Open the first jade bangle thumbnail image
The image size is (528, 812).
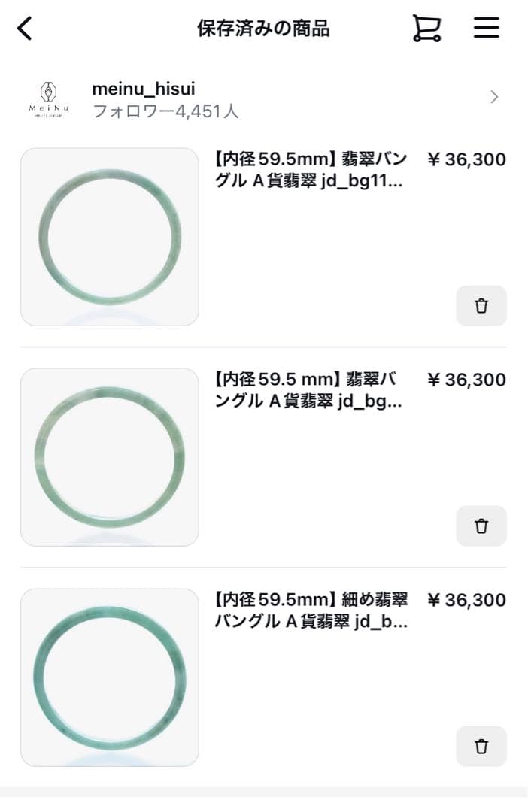[109, 237]
